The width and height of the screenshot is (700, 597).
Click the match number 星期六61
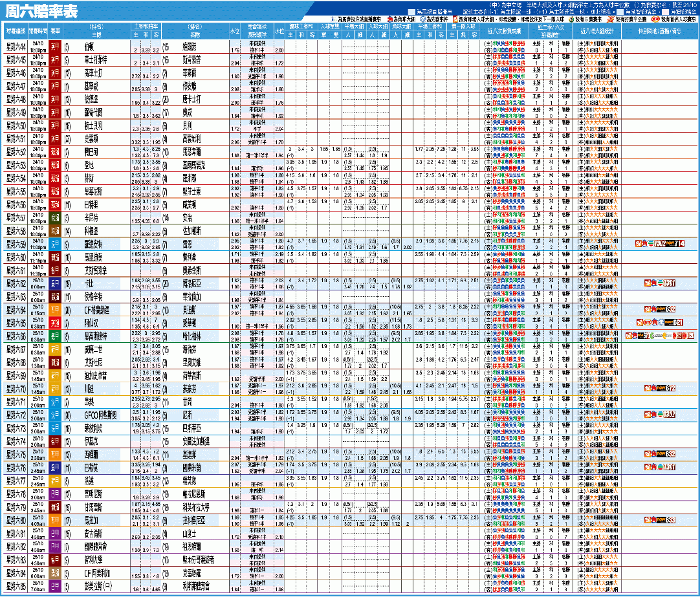coord(16,270)
